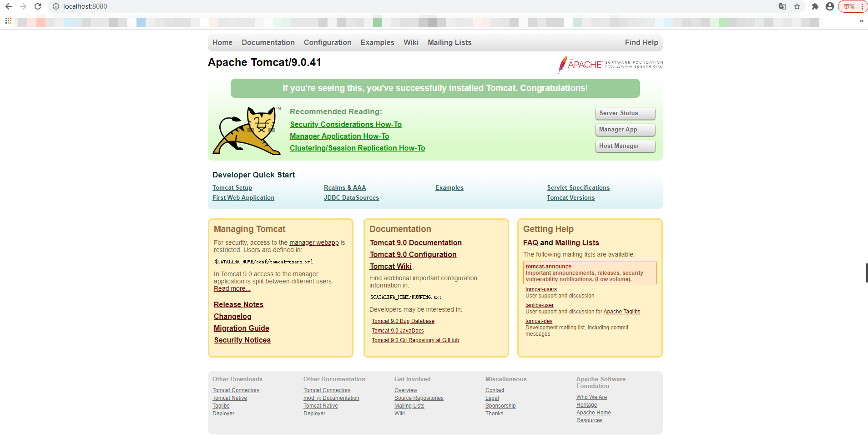Open Apache Home footer link
868x439 pixels.
pyautogui.click(x=594, y=413)
